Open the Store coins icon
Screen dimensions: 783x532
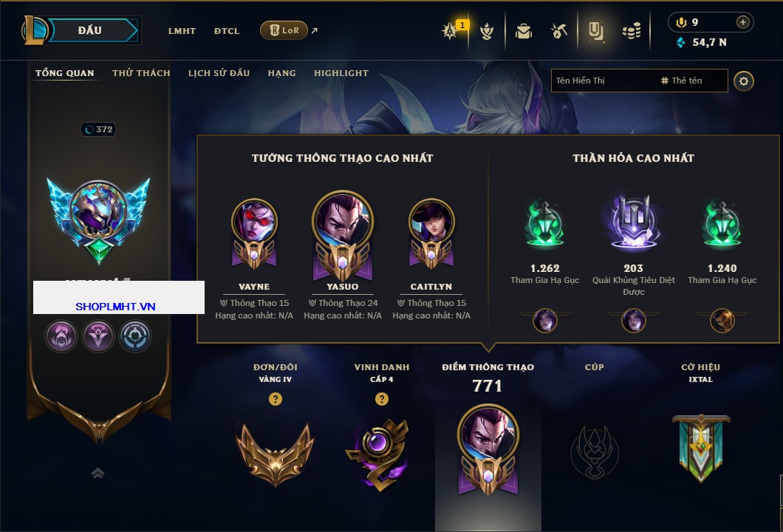(x=632, y=31)
